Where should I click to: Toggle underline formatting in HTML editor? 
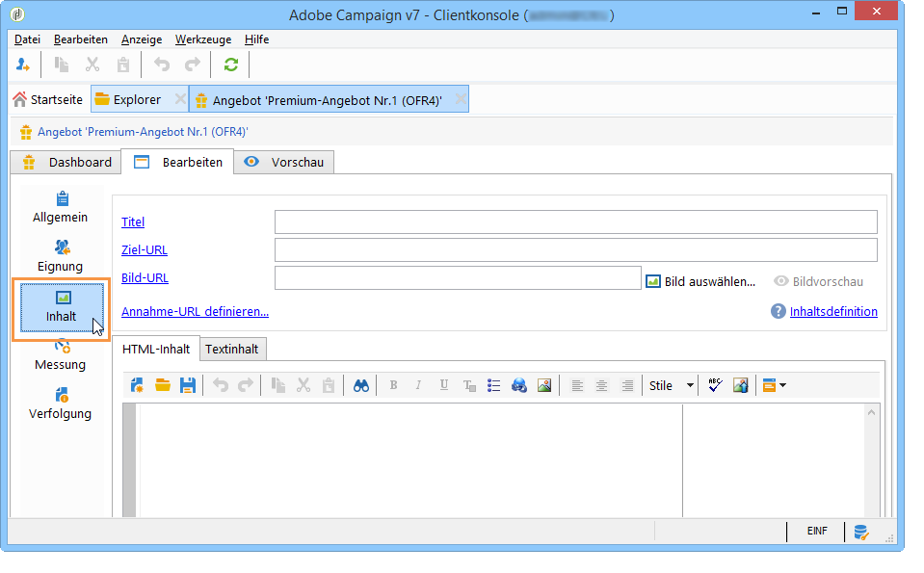(x=444, y=386)
